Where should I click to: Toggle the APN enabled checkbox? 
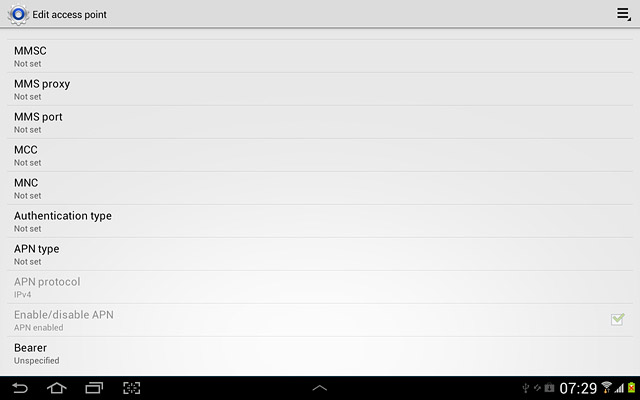(x=618, y=319)
